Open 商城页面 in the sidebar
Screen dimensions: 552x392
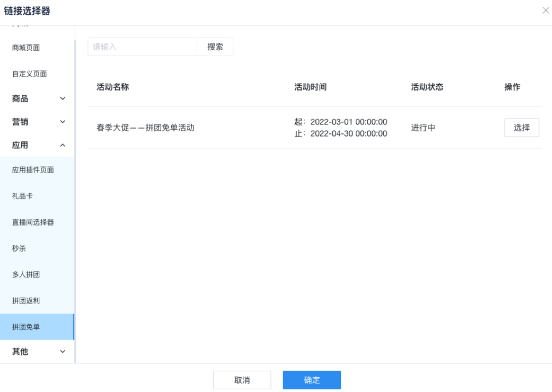[26, 48]
